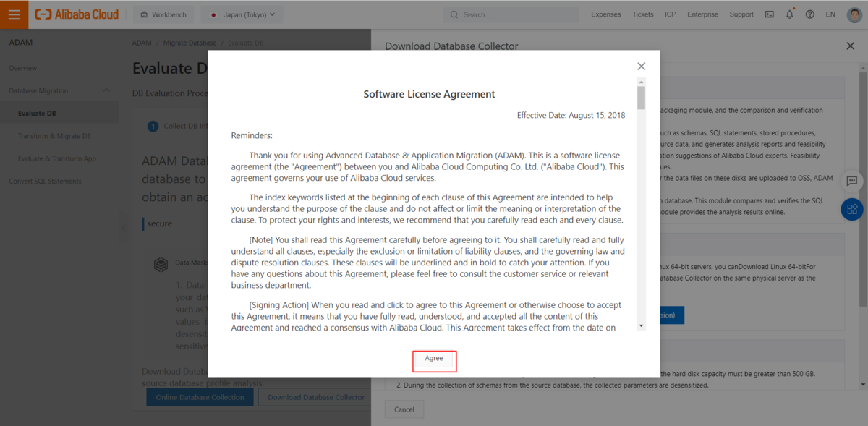Open the ICP menu item
868x426 pixels.
[671, 14]
